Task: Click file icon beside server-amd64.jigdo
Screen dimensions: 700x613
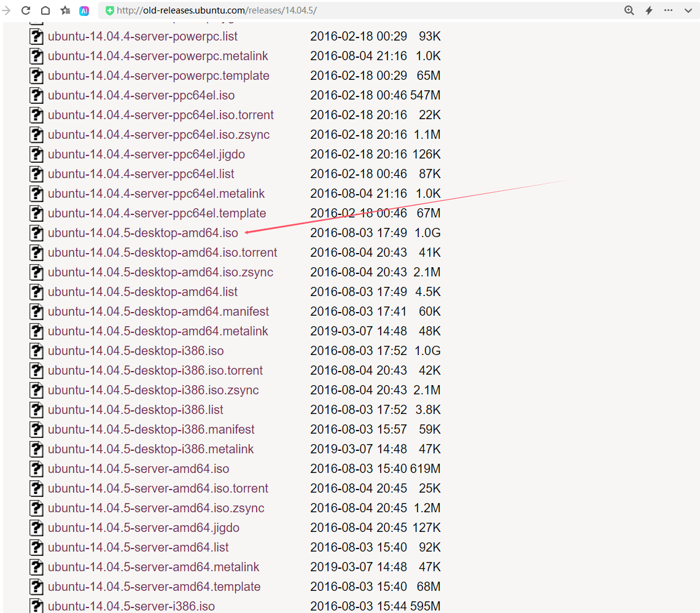Action: 37,527
